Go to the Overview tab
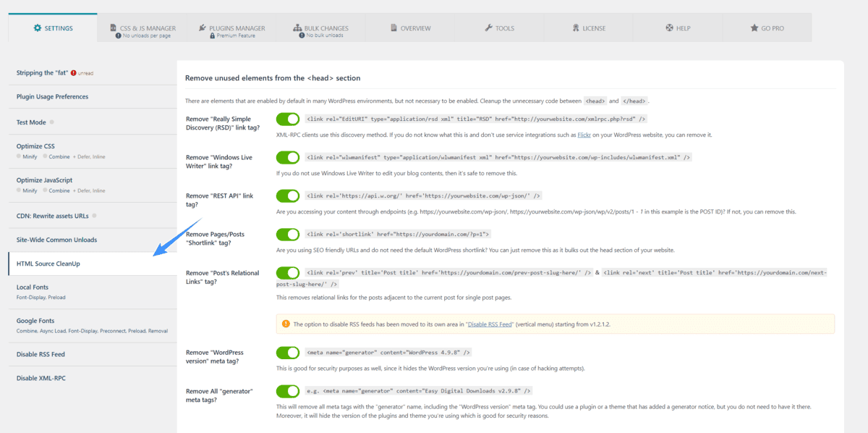 pos(410,28)
